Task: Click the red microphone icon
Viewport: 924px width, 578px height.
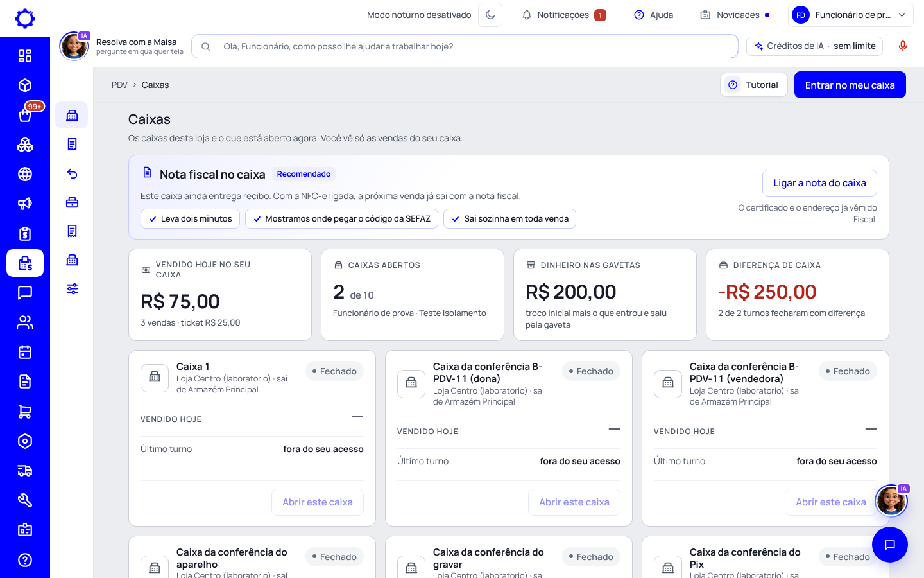Action: pos(903,46)
